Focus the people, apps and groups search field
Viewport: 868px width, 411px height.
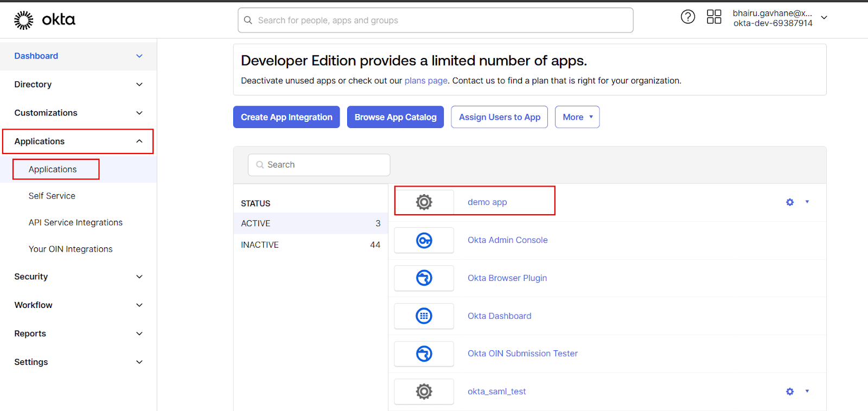click(436, 20)
